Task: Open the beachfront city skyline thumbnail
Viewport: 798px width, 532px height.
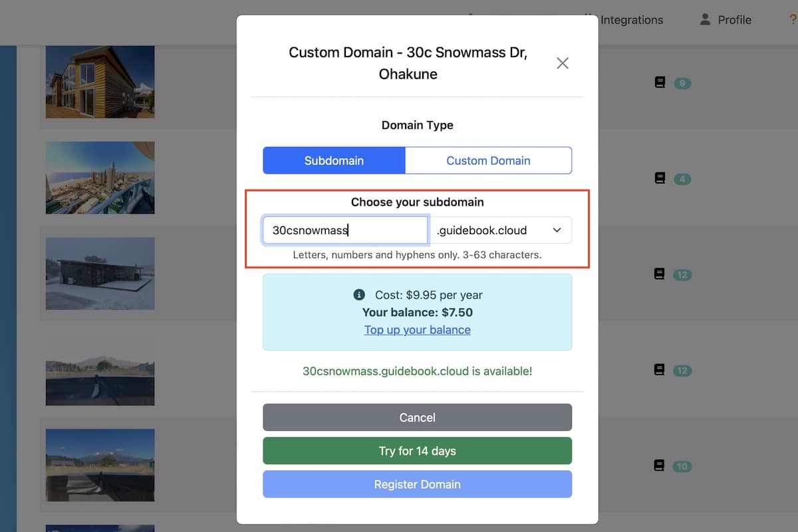Action: pyautogui.click(x=100, y=178)
